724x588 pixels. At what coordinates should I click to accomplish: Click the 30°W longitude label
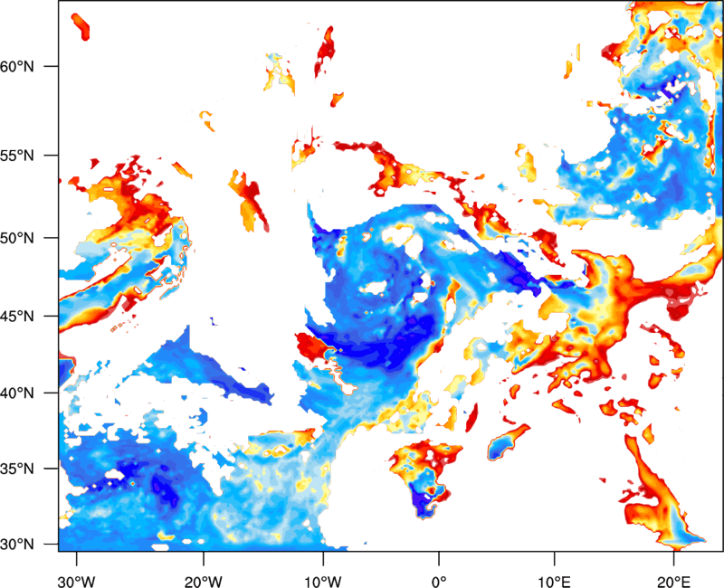tap(76, 582)
